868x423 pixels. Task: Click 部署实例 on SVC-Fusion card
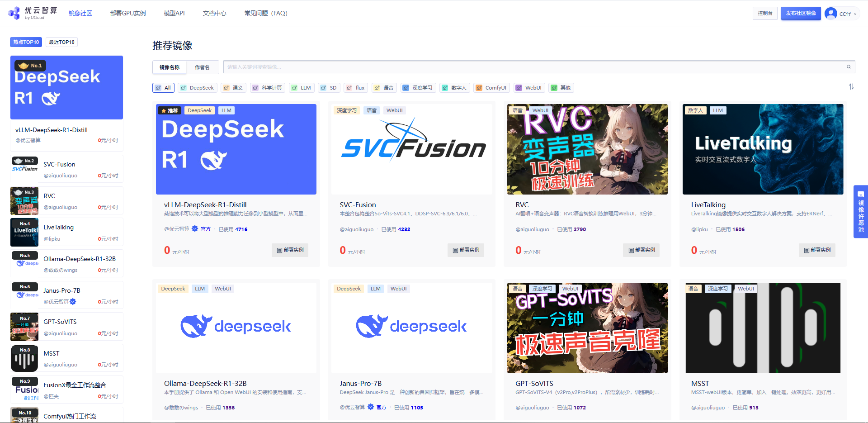466,250
